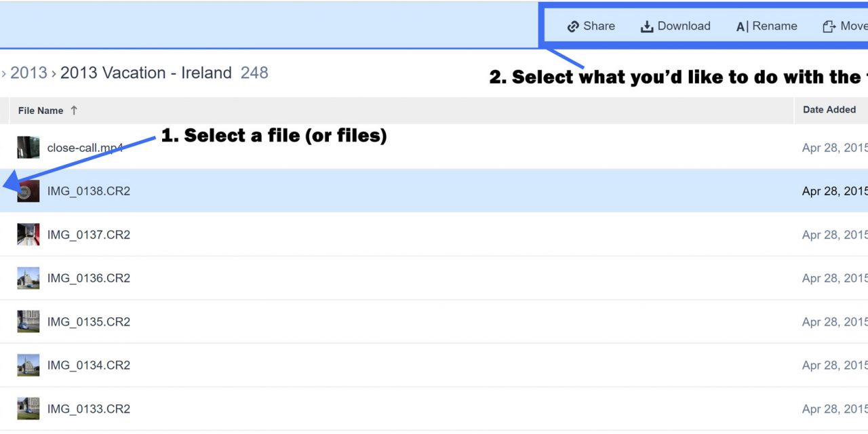Select the IMG_0133.CR2 file entry

click(x=88, y=409)
